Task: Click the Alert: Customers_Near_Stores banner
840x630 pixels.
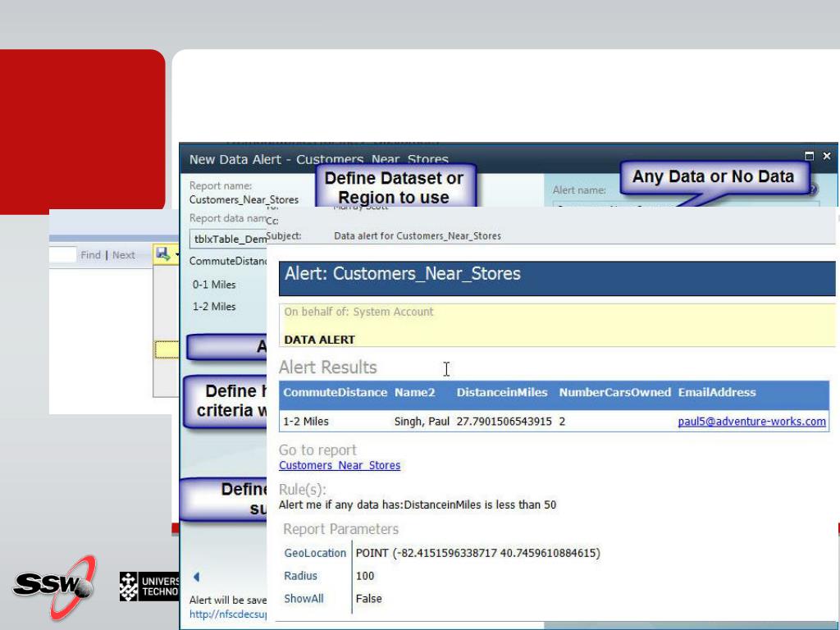Action: [557, 278]
